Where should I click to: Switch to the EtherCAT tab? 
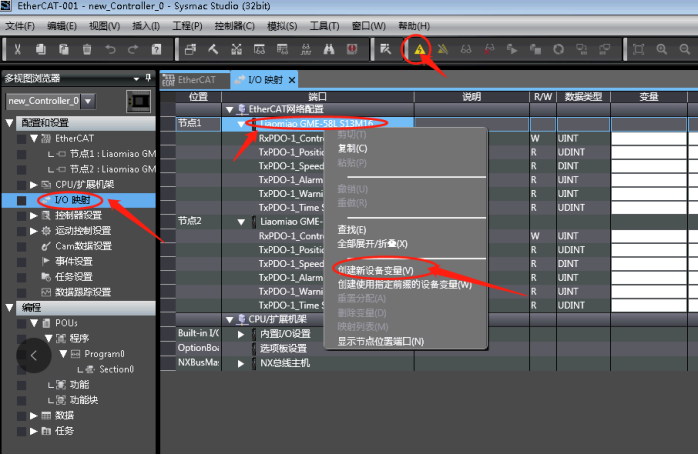click(195, 80)
